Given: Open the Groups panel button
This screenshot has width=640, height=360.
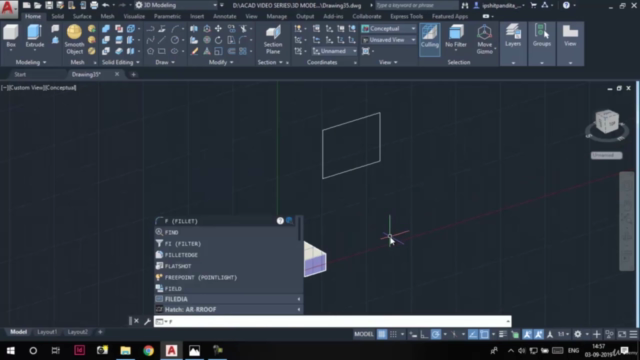Looking at the screenshot, I should 542,36.
